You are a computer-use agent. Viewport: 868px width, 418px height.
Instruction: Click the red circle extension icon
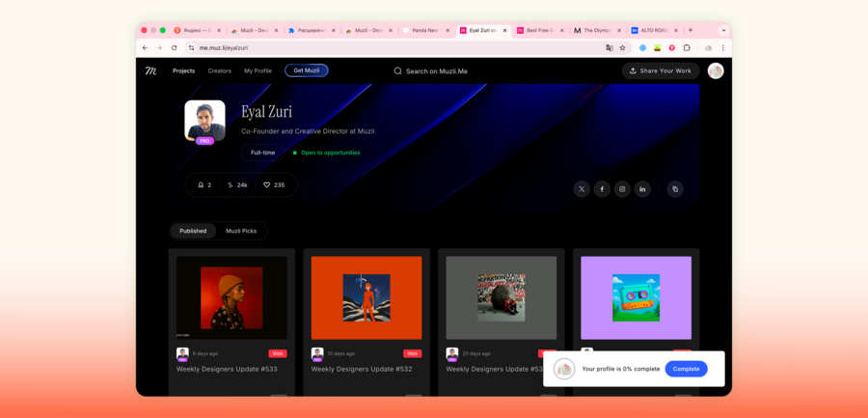click(672, 48)
